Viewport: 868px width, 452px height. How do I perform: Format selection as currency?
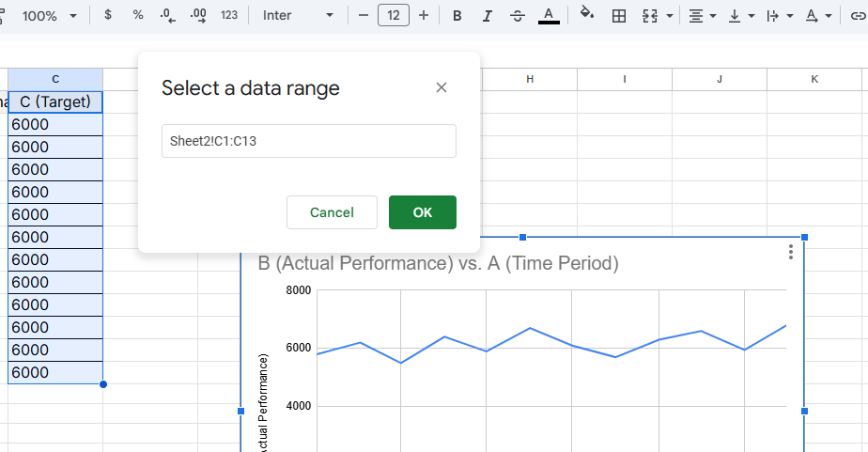point(108,16)
